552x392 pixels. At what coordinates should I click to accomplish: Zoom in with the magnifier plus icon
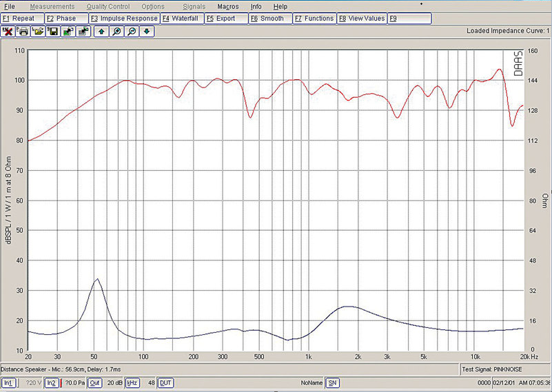coord(116,31)
